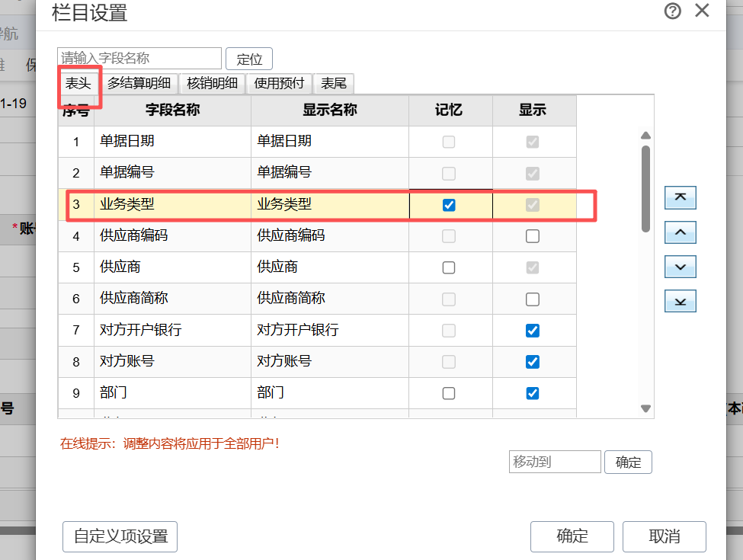Image resolution: width=743 pixels, height=560 pixels.
Task: Open 自定义项设置 button
Action: pyautogui.click(x=120, y=536)
